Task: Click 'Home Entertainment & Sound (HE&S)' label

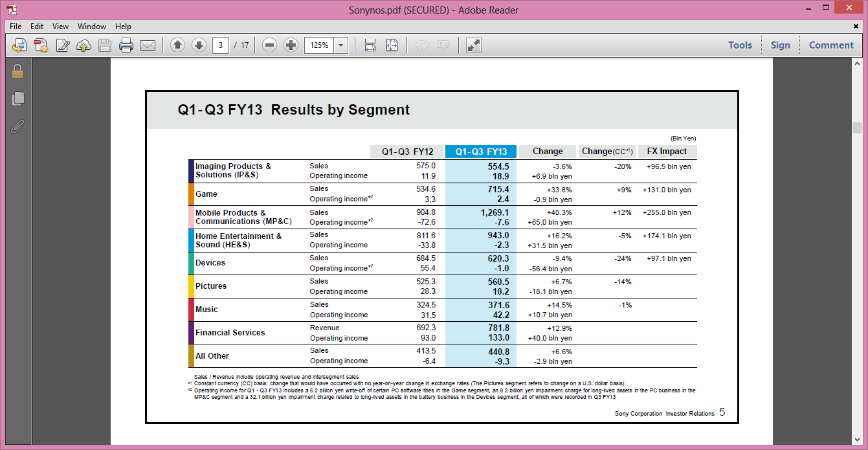Action: (239, 240)
